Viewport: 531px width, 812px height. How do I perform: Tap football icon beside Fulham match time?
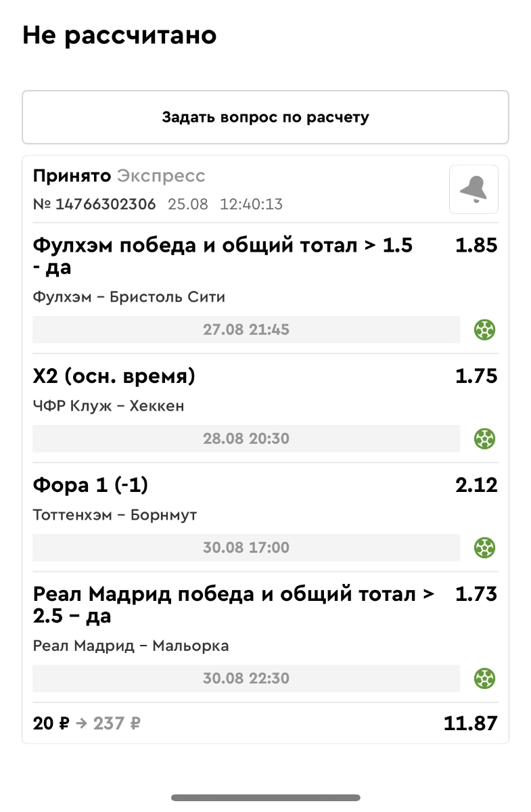click(484, 330)
